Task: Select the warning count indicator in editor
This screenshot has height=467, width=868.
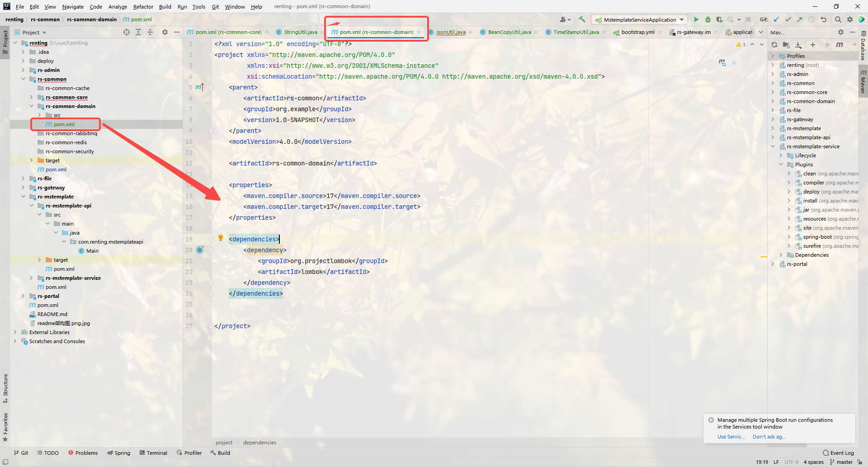Action: [741, 45]
